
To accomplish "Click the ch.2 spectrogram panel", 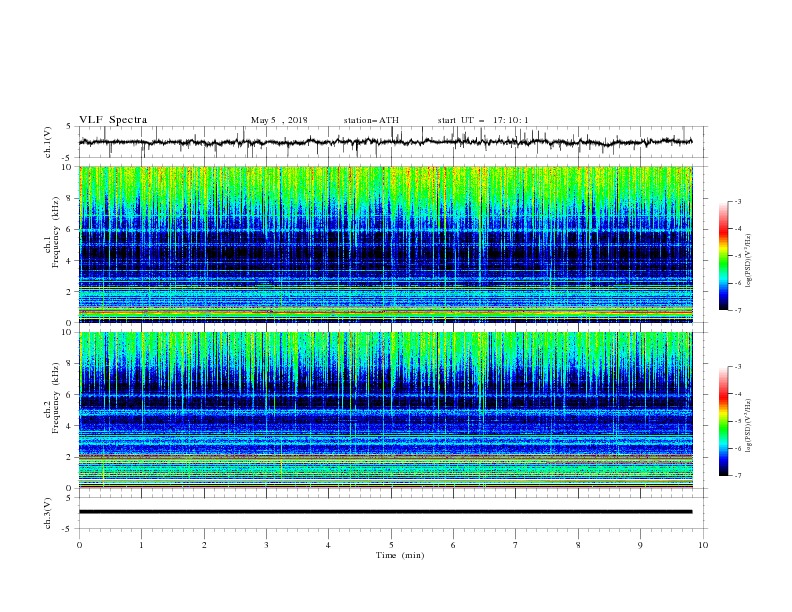I will coord(386,410).
